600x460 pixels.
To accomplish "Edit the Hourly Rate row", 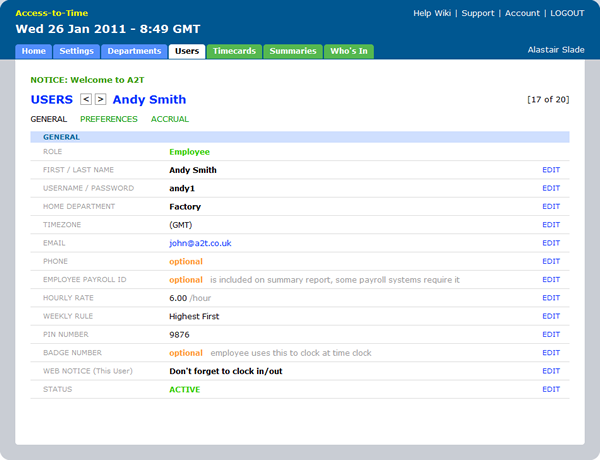I will point(551,298).
